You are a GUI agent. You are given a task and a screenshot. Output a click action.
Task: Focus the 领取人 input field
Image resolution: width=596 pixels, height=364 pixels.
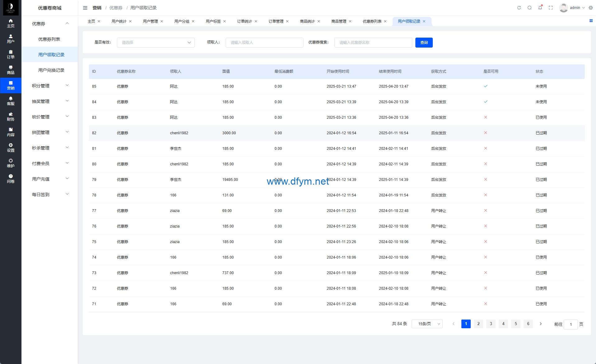(265, 43)
